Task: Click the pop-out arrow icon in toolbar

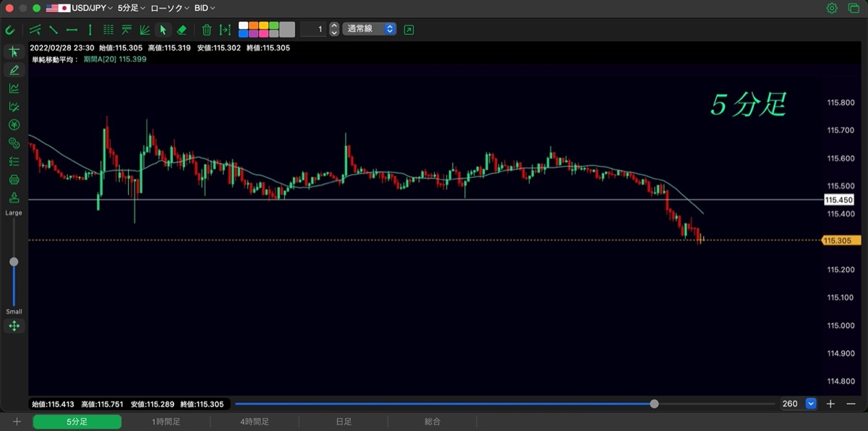Action: (409, 30)
